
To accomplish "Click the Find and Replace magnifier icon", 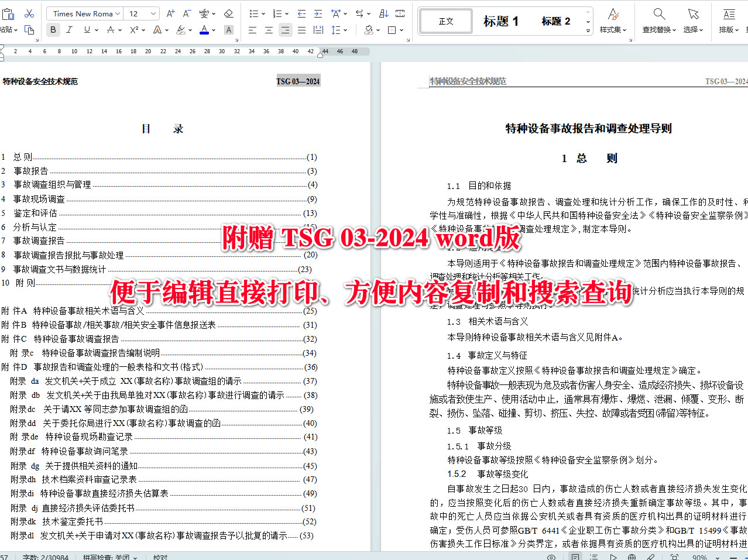I will click(659, 13).
